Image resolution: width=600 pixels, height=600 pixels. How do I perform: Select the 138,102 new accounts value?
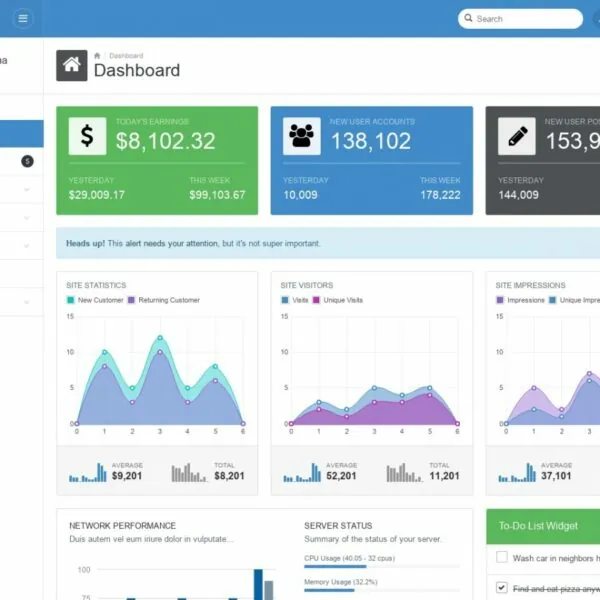(x=371, y=141)
